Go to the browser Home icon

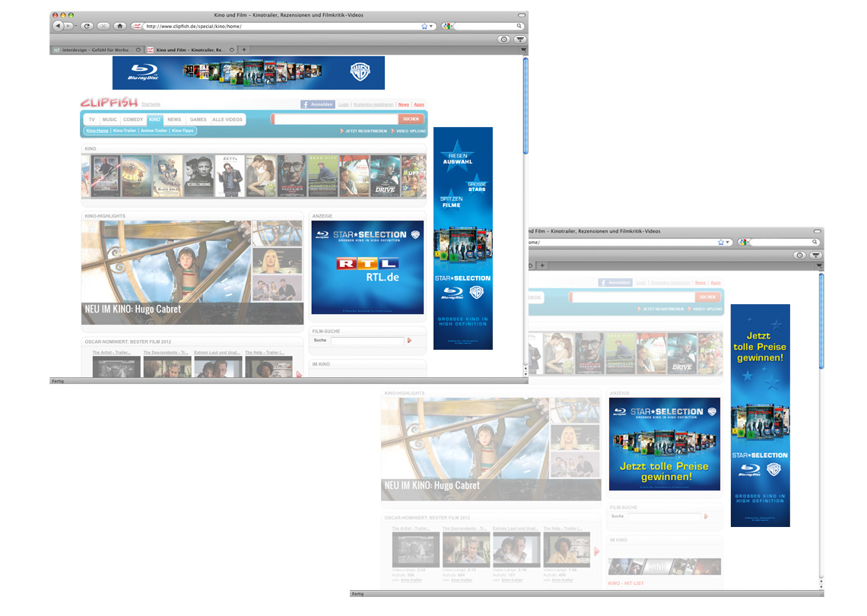pos(119,26)
